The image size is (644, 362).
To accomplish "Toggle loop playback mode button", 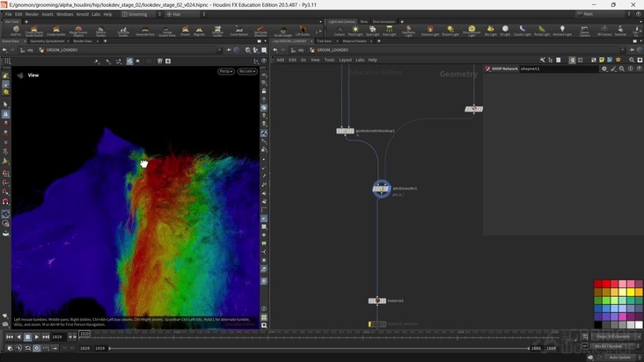I will [27, 348].
